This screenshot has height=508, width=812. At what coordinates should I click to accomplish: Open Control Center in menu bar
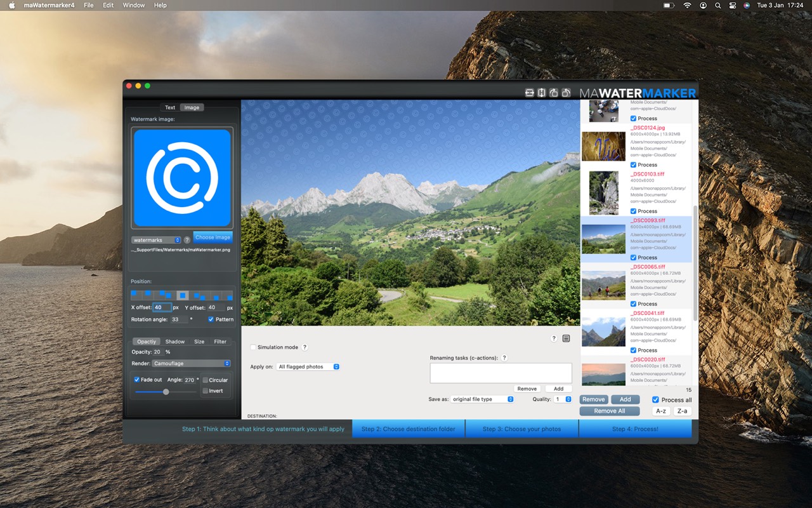click(x=732, y=5)
